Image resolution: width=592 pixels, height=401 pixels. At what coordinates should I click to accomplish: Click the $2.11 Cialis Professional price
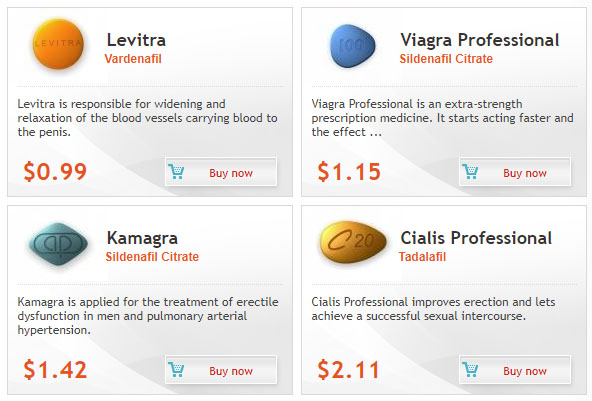348,369
